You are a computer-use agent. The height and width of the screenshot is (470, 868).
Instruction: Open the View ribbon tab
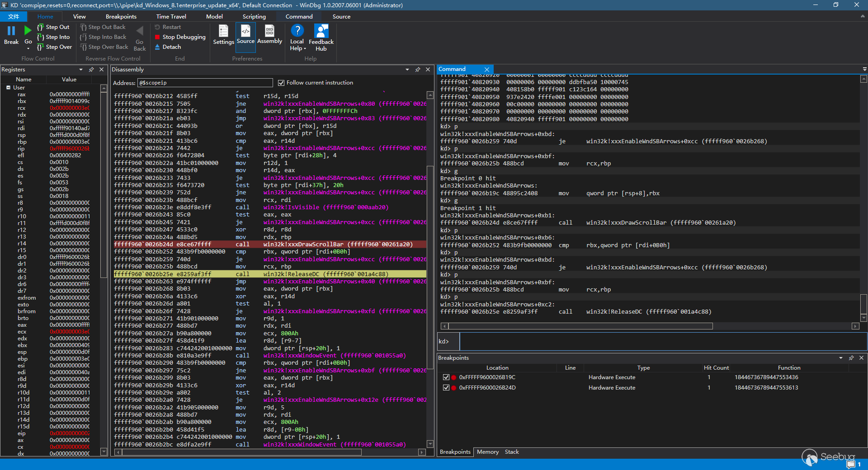coord(80,17)
